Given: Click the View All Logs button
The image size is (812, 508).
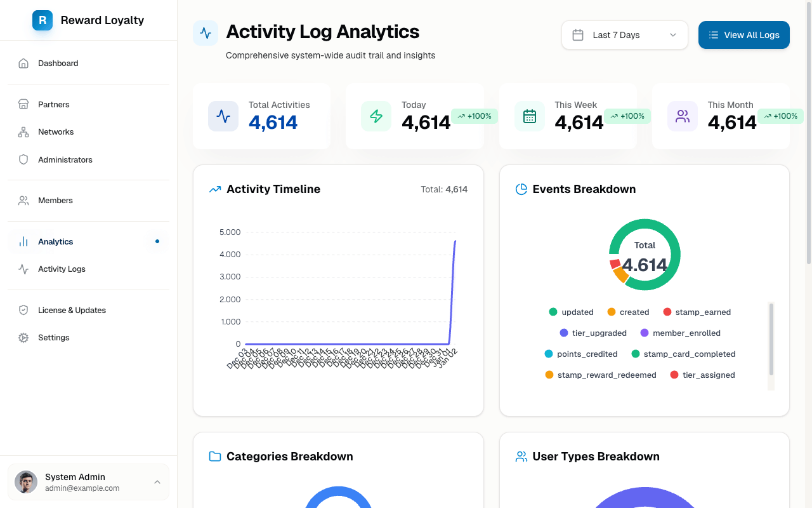Looking at the screenshot, I should pyautogui.click(x=744, y=35).
